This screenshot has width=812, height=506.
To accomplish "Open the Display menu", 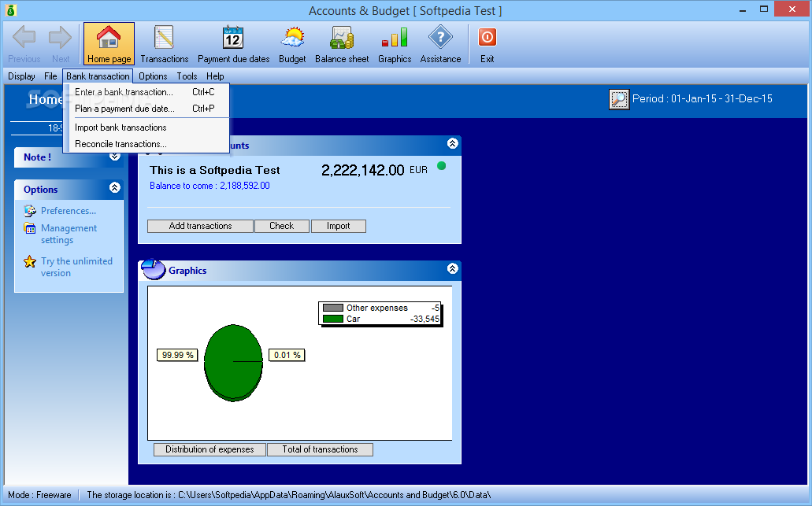I will click(x=21, y=76).
